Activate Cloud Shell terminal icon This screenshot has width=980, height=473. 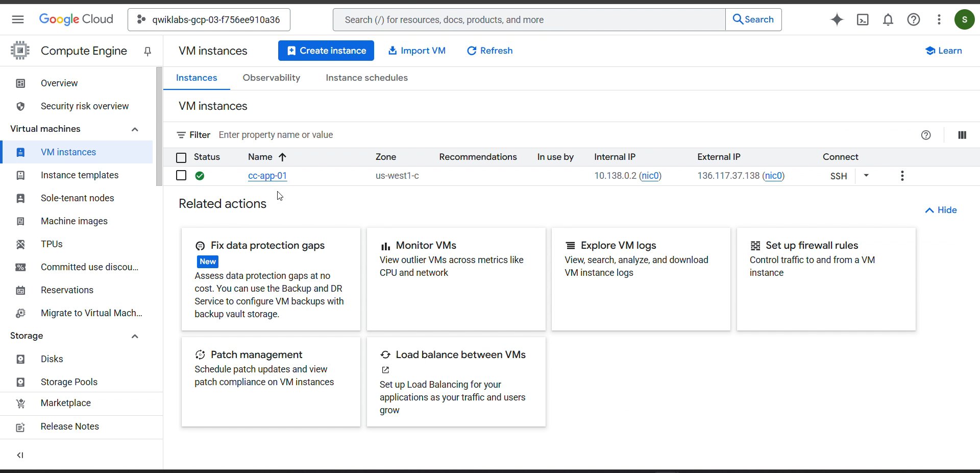863,19
